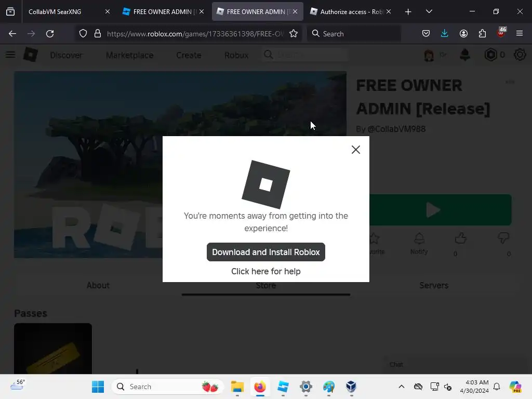Open Roblox notifications bell
Image resolution: width=532 pixels, height=399 pixels.
(465, 55)
